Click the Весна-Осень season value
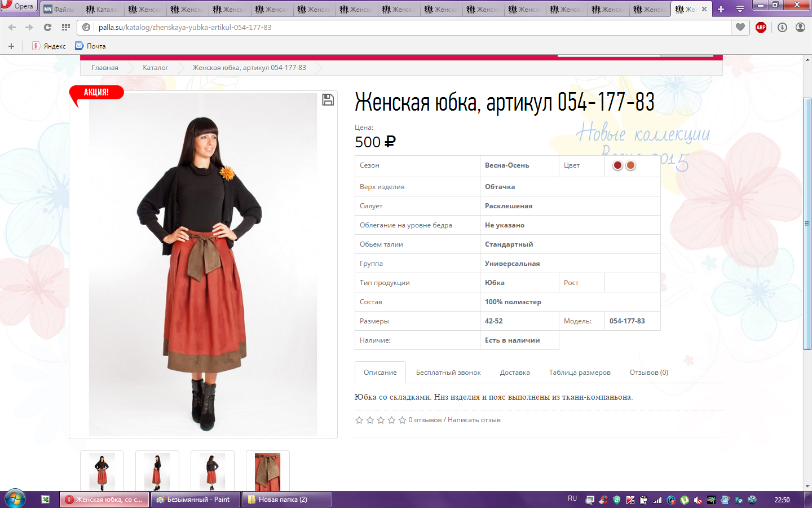 pos(507,165)
